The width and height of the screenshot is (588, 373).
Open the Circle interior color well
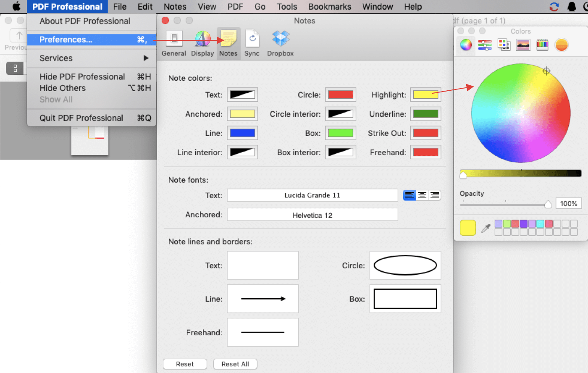pos(341,114)
